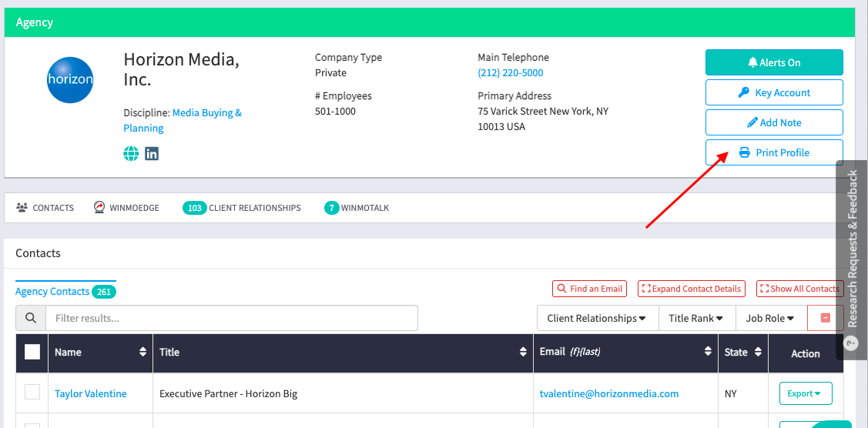Click the 7 WinmoTalk count badge
Viewport: 868px width, 428px height.
tap(332, 208)
